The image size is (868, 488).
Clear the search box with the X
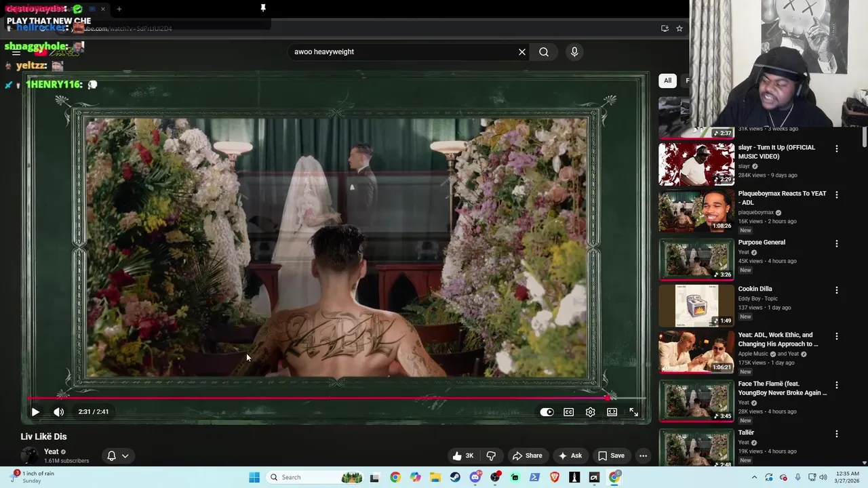[x=522, y=52]
